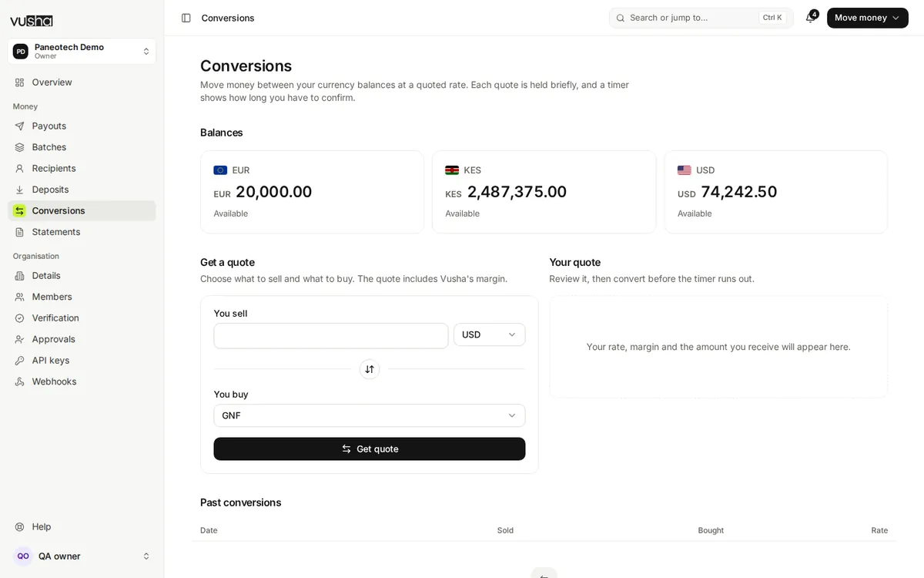924x578 pixels.
Task: Click the Date column header
Action: pos(209,530)
